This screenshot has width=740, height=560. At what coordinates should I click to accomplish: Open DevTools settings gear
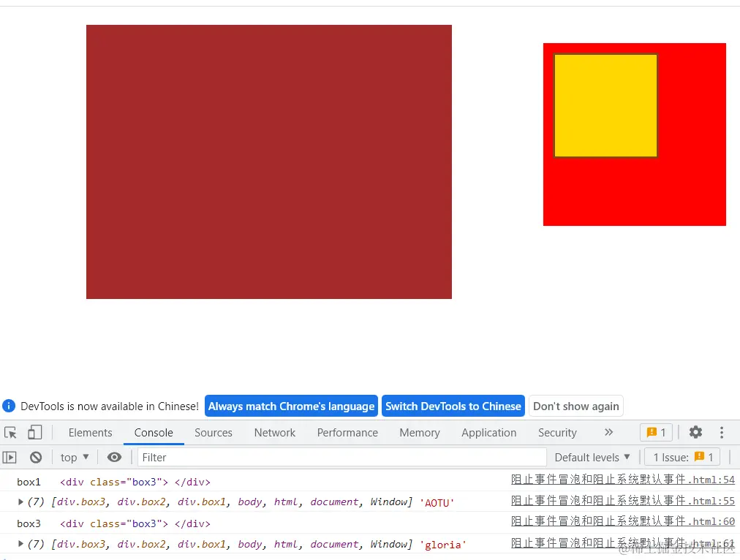[695, 432]
